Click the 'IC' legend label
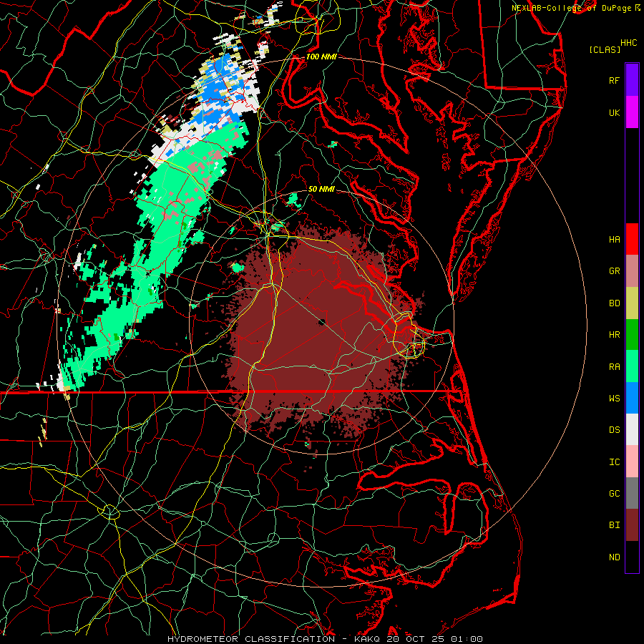This screenshot has height=644, width=644. pyautogui.click(x=615, y=462)
